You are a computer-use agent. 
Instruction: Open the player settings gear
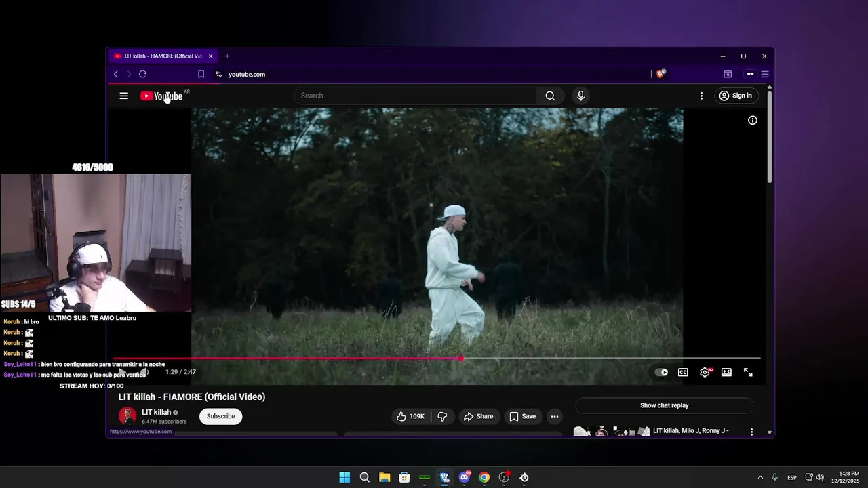pos(705,372)
